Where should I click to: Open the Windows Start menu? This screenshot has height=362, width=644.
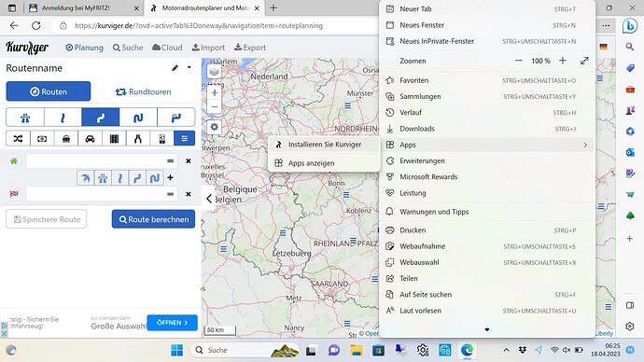177,350
